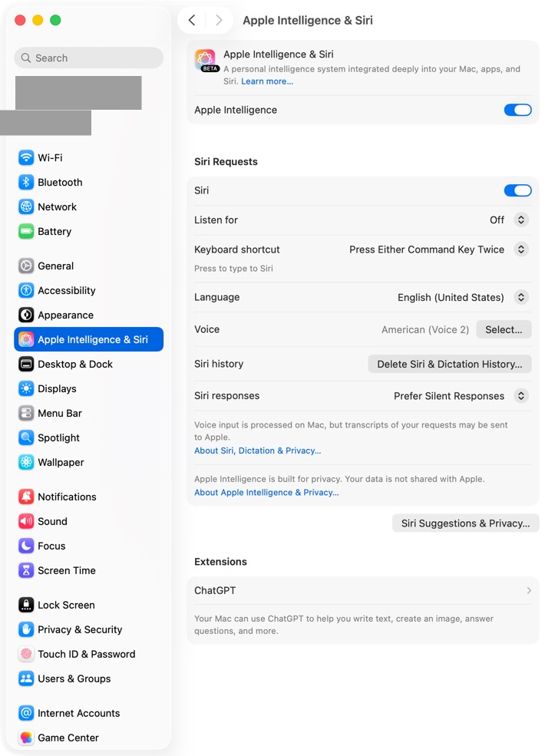Screen dimensions: 555x756
Task: Disable the Siri toggle
Action: coord(517,190)
